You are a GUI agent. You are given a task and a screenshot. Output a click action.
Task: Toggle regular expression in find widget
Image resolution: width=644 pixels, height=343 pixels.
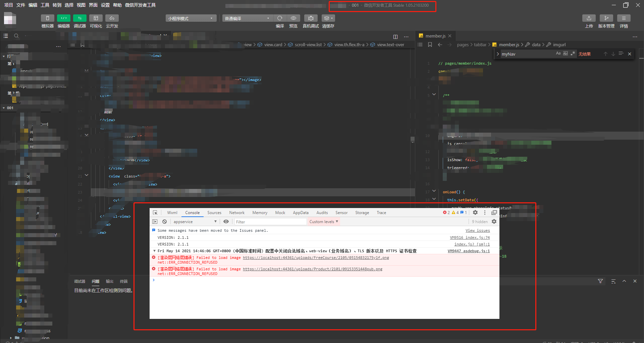click(573, 54)
